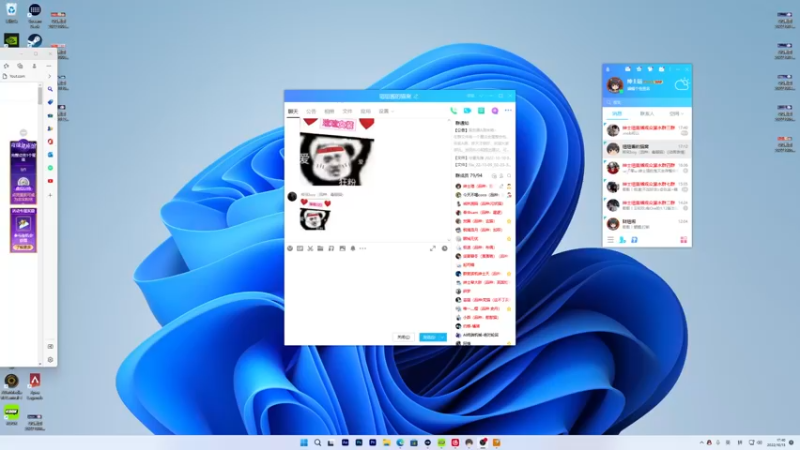Send a file via the folder icon
This screenshot has height=450, width=800.
320,248
